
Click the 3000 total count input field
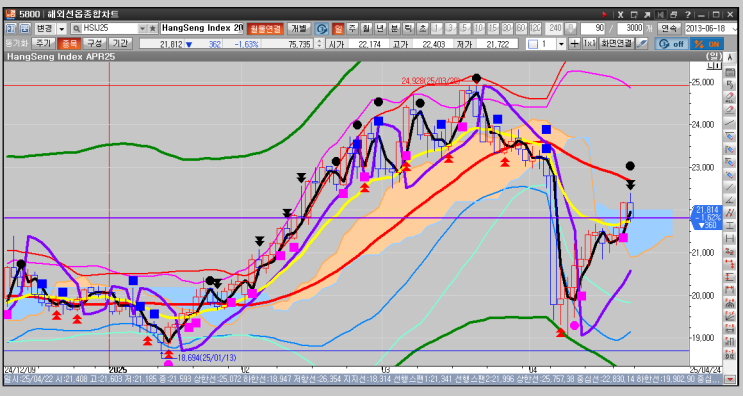(631, 29)
